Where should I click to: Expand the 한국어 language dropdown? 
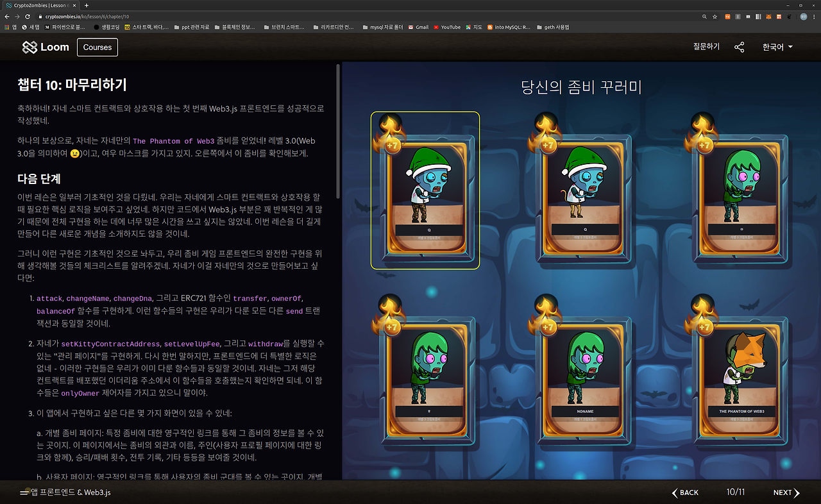tap(777, 47)
